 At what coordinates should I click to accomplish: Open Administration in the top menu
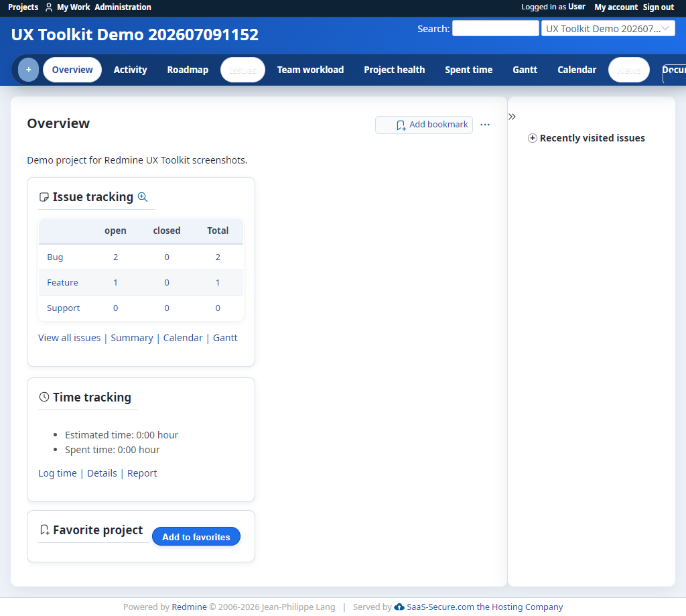[x=123, y=7]
